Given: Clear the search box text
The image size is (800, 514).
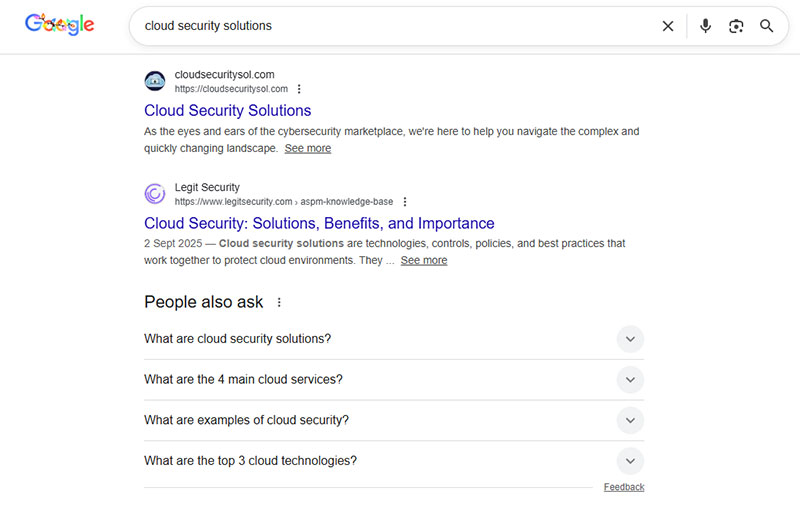Looking at the screenshot, I should 668,26.
